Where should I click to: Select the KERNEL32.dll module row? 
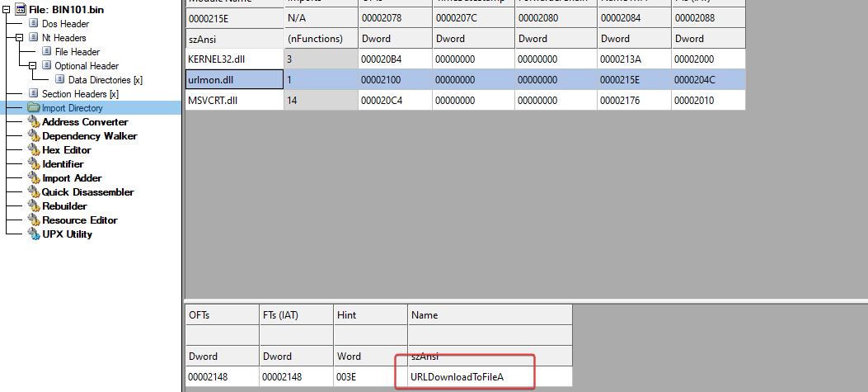pos(235,59)
